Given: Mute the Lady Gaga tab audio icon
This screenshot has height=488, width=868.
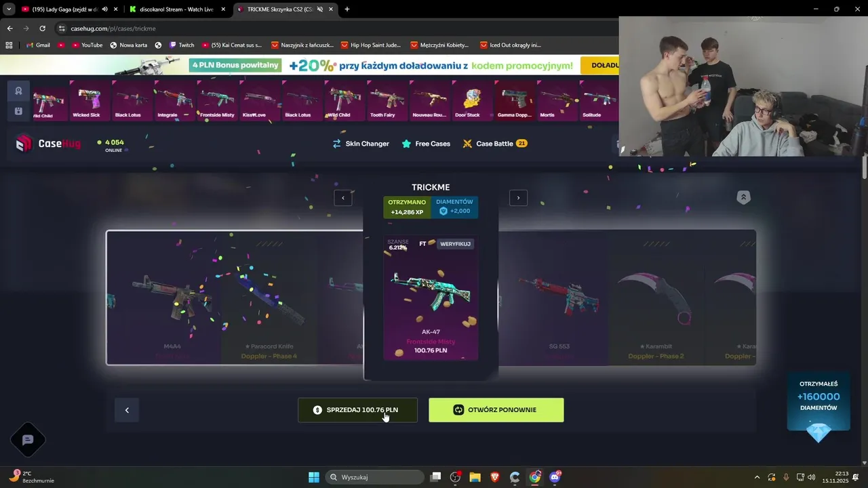Looking at the screenshot, I should [x=104, y=9].
